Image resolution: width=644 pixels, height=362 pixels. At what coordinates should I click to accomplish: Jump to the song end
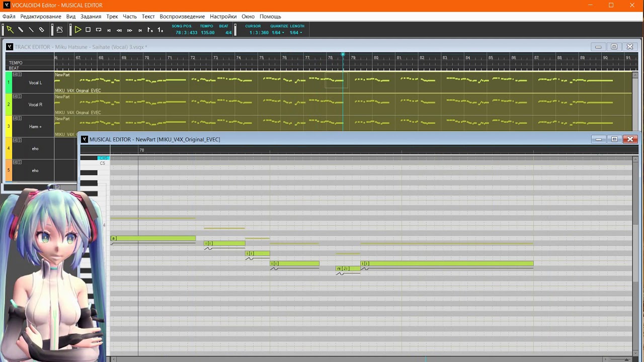140,30
